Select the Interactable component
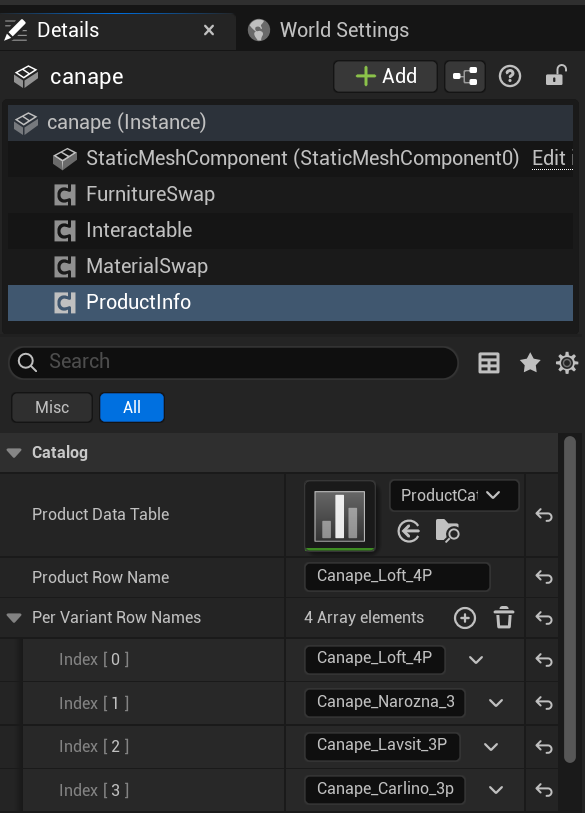The height and width of the screenshot is (813, 585). [x=290, y=230]
